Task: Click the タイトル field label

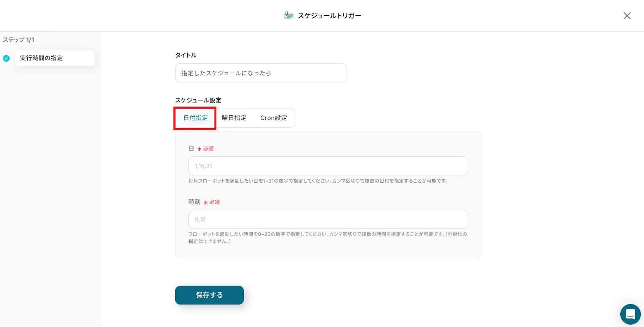Action: (186, 55)
